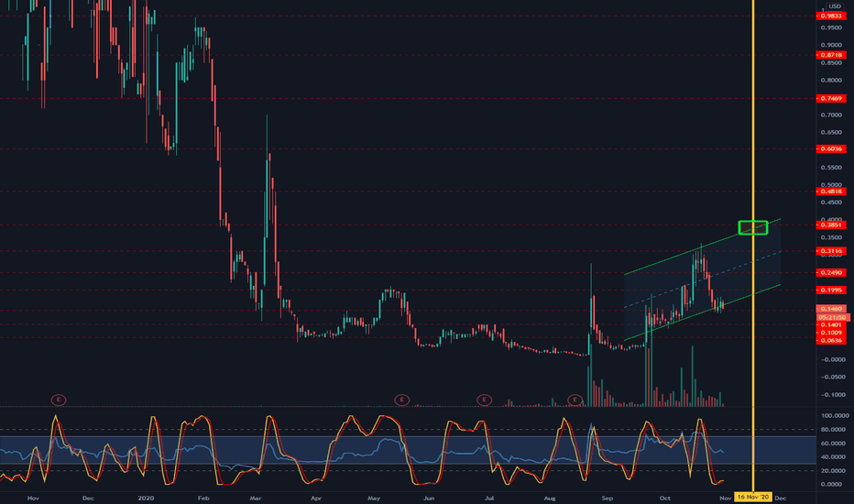Select the 0.3116 price level label
The height and width of the screenshot is (504, 854).
click(x=831, y=251)
